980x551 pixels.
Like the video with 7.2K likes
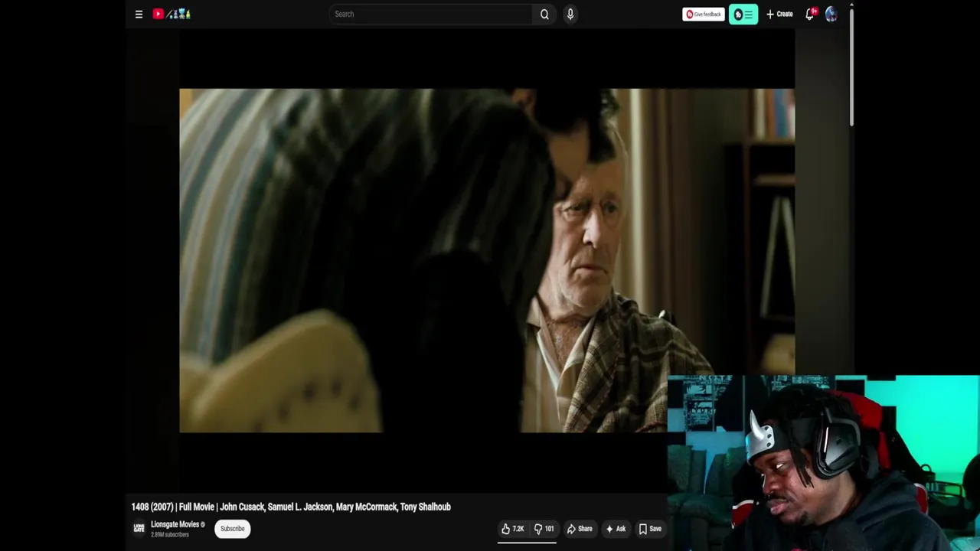pyautogui.click(x=513, y=529)
